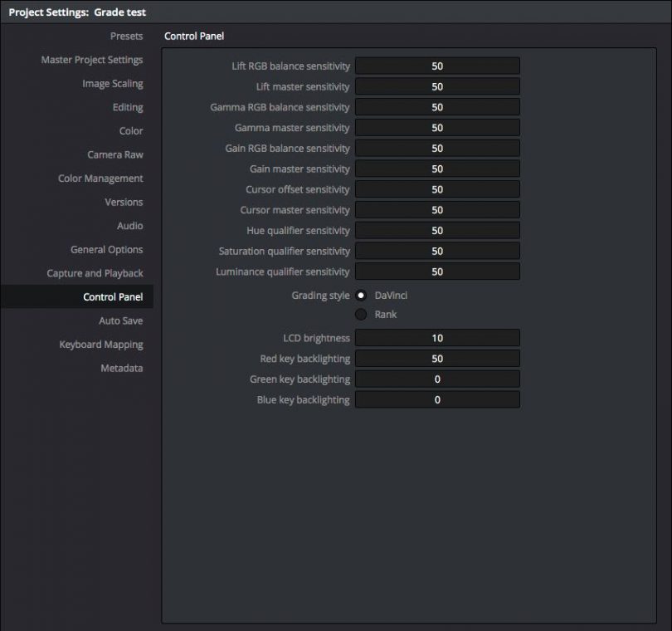Open Capture and Playback settings
This screenshot has height=631, width=672.
pos(95,272)
